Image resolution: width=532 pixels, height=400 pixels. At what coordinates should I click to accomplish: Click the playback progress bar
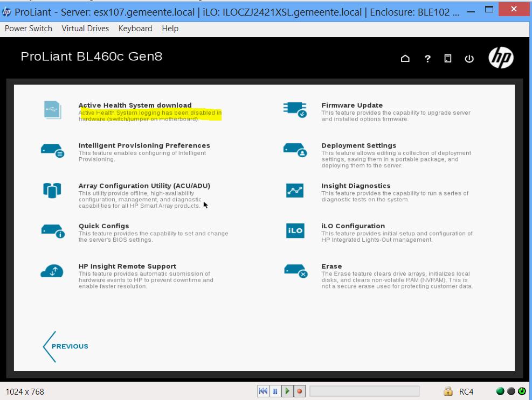(x=365, y=391)
